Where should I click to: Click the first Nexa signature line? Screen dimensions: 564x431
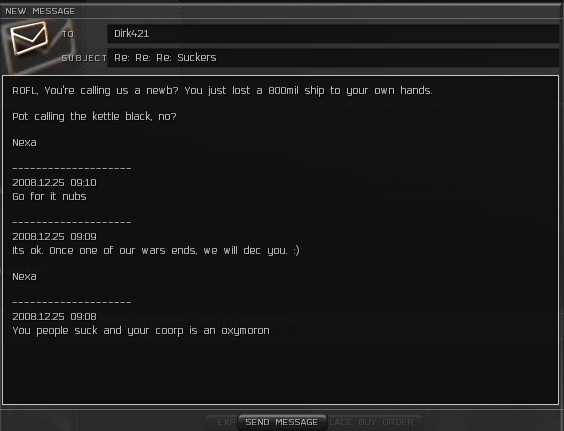(x=24, y=143)
